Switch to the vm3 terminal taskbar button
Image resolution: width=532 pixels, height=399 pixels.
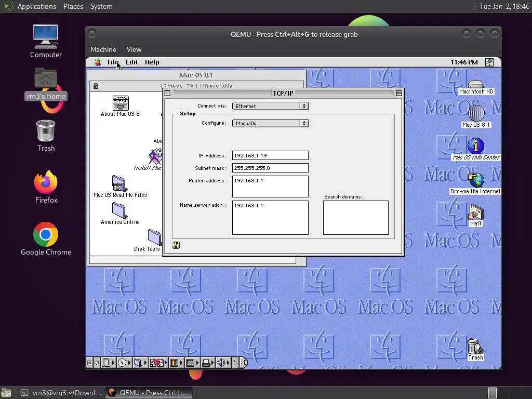(61, 393)
